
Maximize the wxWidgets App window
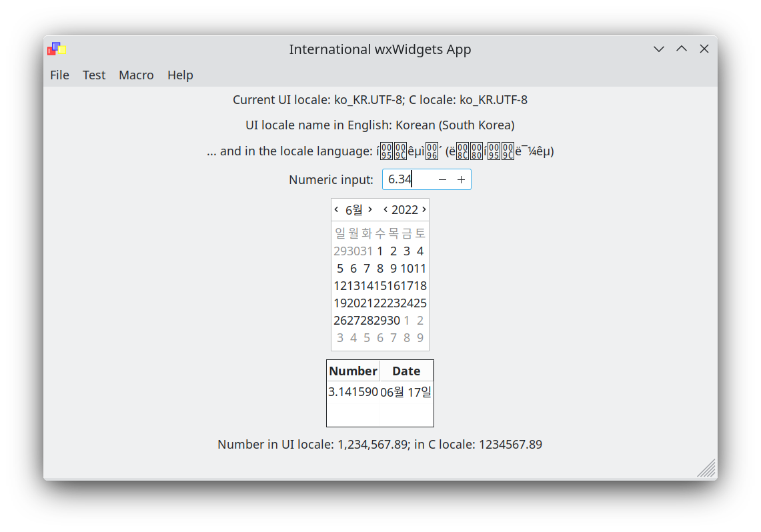pos(682,49)
